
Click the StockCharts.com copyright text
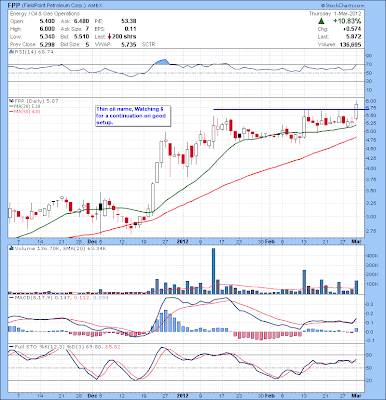[343, 6]
